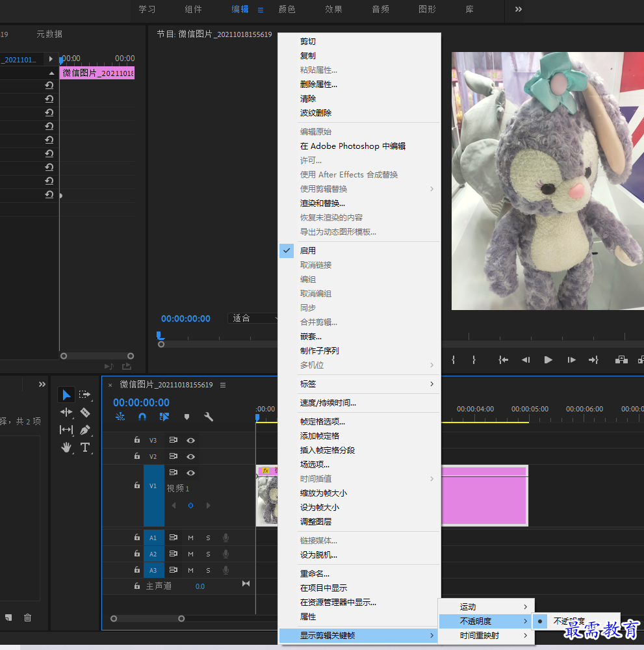Open the 编辑 workspace menu icon

point(260,10)
